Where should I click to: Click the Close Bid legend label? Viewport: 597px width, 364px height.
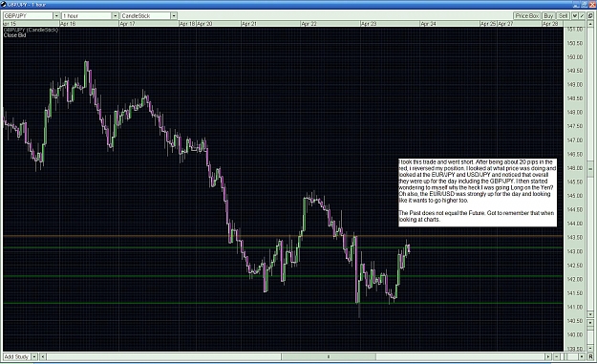[x=15, y=35]
